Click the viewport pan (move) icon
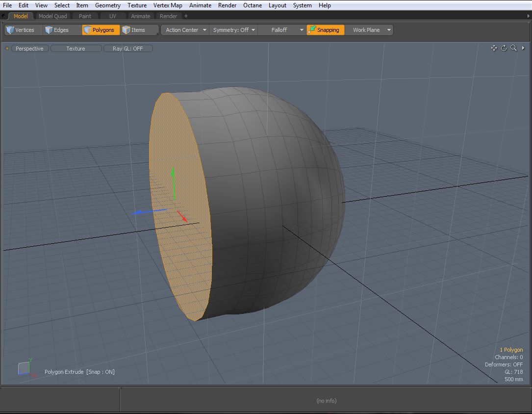The height and width of the screenshot is (414, 532). [494, 48]
